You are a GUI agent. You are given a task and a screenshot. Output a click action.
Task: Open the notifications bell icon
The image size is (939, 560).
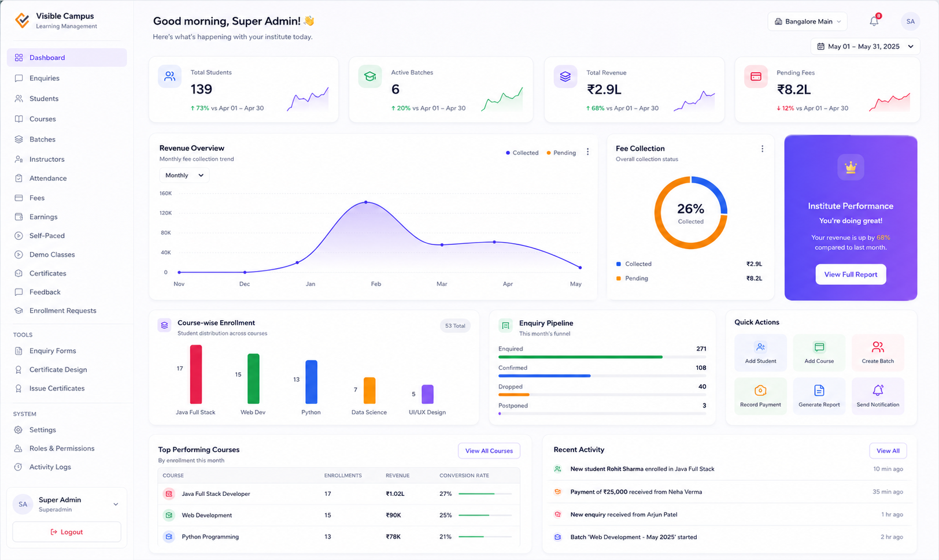(874, 21)
